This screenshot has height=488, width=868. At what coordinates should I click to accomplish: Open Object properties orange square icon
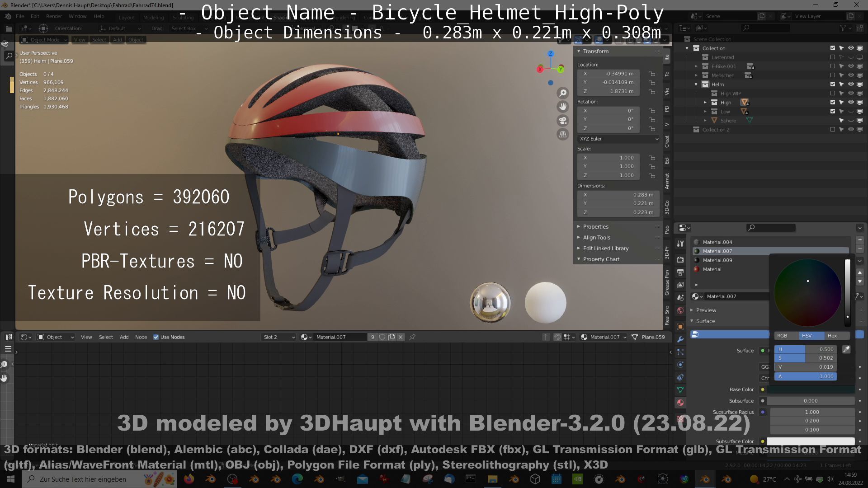tap(680, 327)
